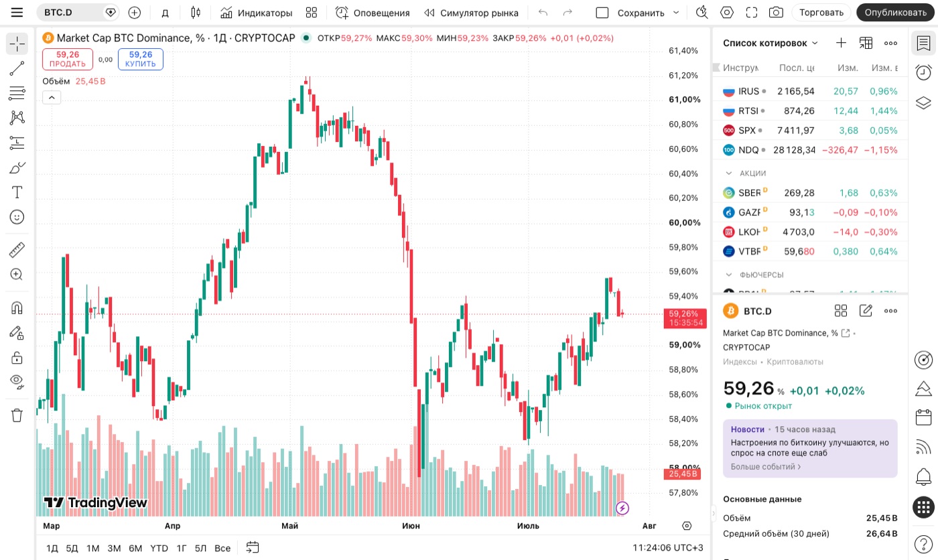The image size is (938, 560).
Task: Redo the chart action
Action: [x=567, y=13]
